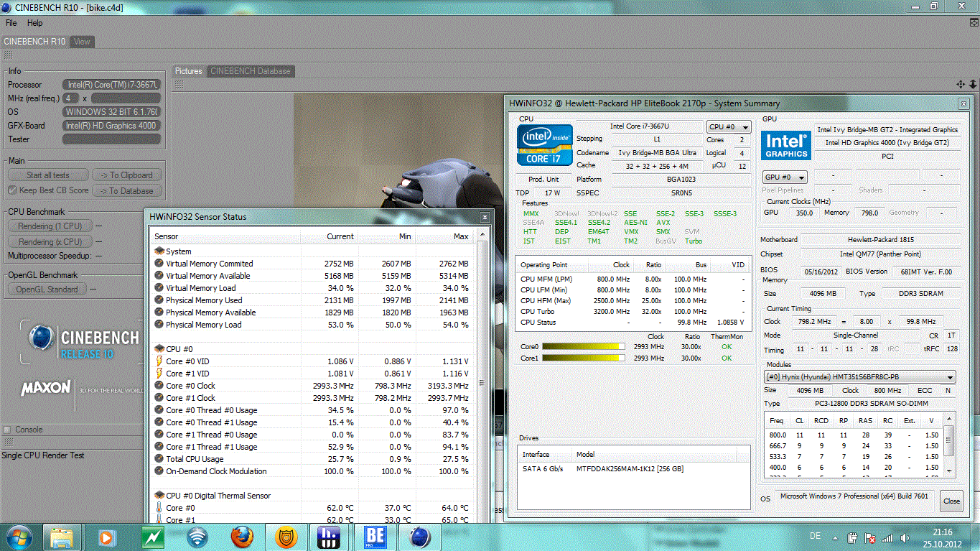Run the OpenGL Standard benchmark
The width and height of the screenshot is (980, 551).
click(x=47, y=289)
